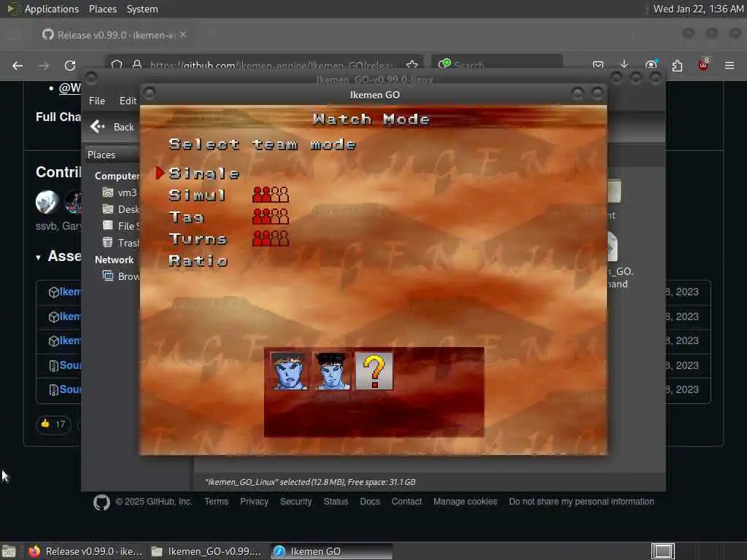
Task: Click the red uBlock extension icon
Action: tap(703, 65)
